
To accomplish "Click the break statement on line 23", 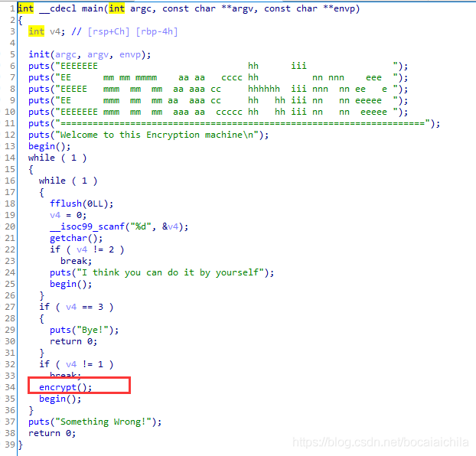I will click(76, 261).
